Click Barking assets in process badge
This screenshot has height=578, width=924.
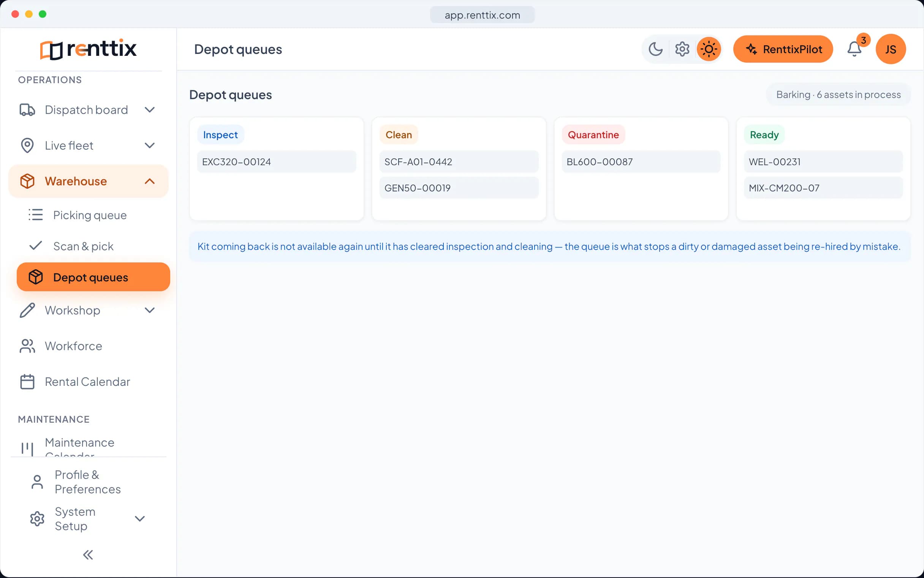click(x=839, y=95)
